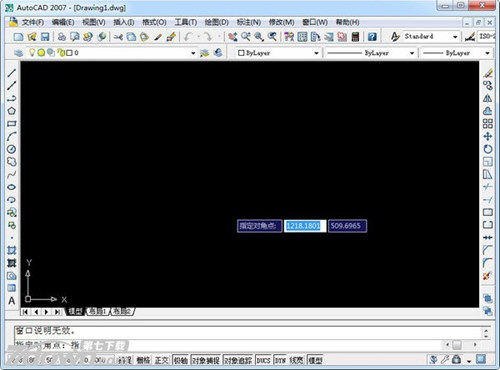Click the Layer Previous icon

(218, 53)
